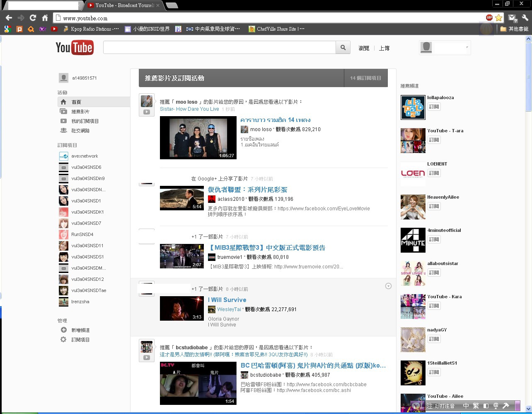532x414 pixels.
Task: Open a new tab with the new-tab button
Action: pyautogui.click(x=172, y=5)
